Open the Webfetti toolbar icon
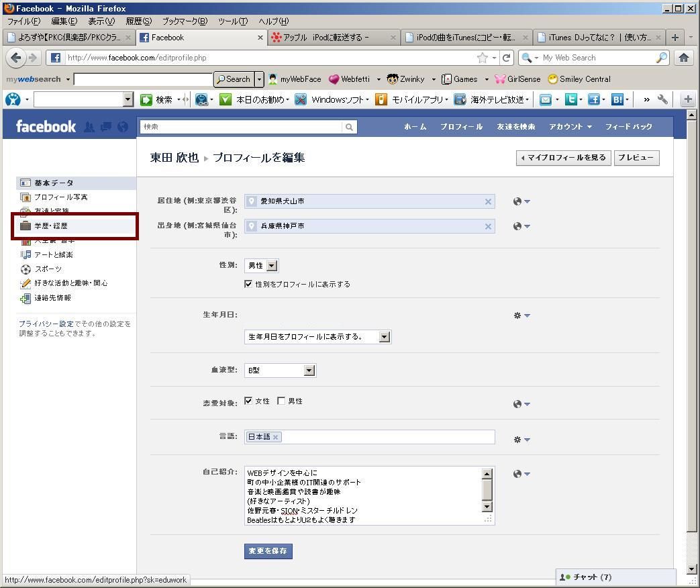 tap(334, 79)
